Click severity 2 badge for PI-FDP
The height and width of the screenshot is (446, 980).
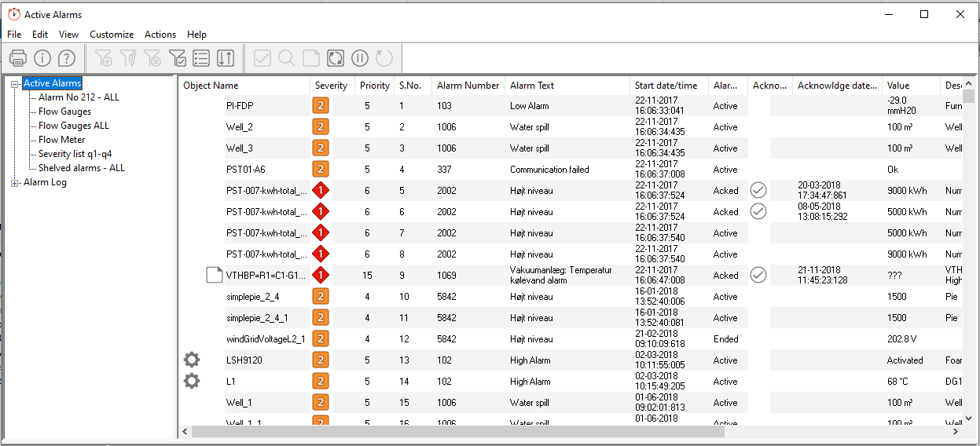click(x=321, y=106)
